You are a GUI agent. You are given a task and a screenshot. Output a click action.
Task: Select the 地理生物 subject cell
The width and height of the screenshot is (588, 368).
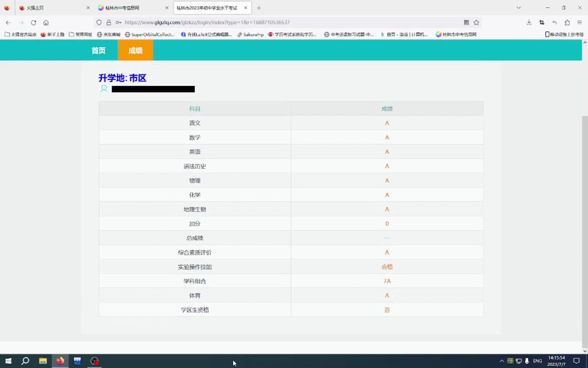(195, 209)
